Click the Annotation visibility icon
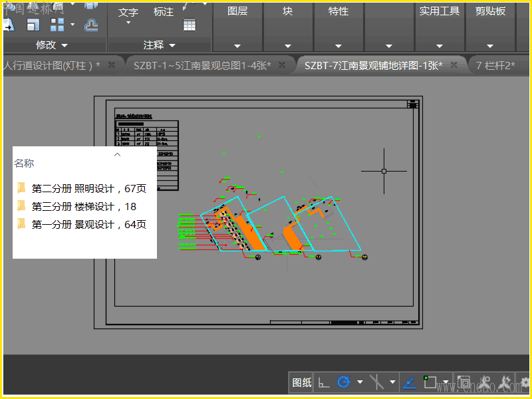The width and height of the screenshot is (532, 399). pos(485,382)
